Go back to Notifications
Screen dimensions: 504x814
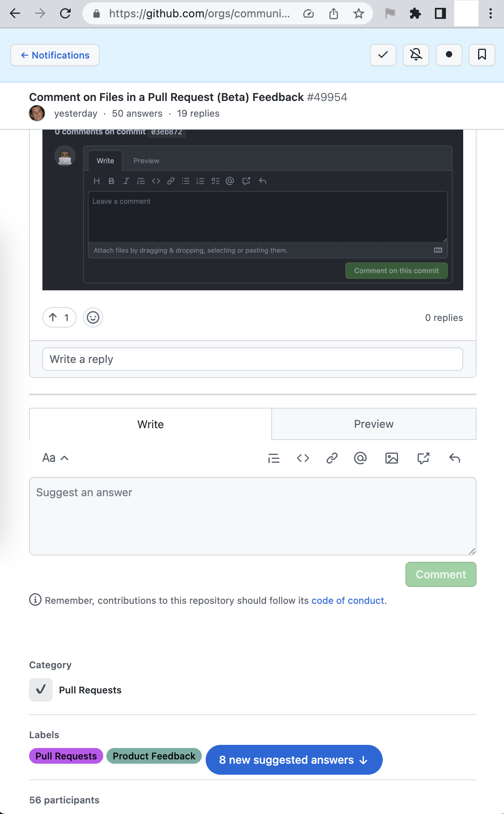click(55, 55)
